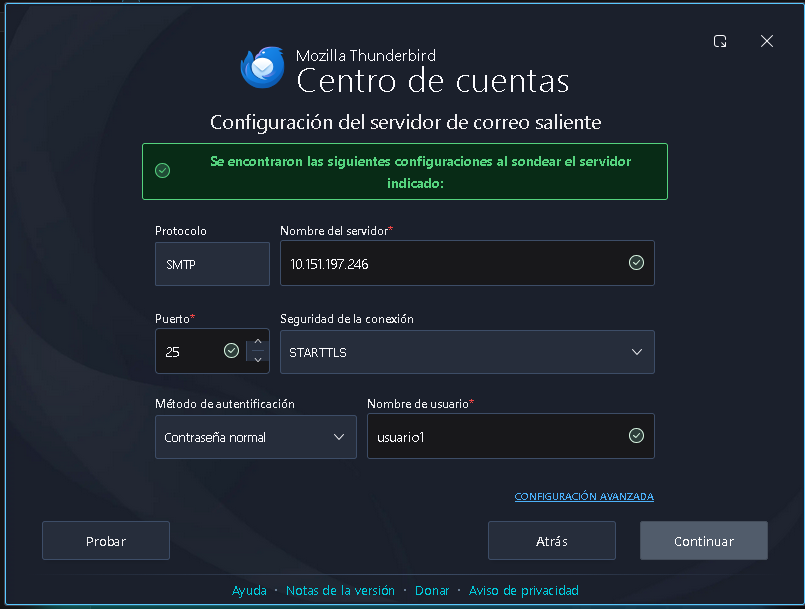This screenshot has width=805, height=609.
Task: Open the Seguridad de la conexión dropdown
Action: 467,352
